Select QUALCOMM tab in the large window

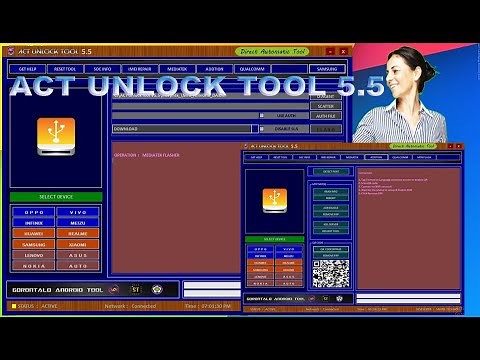click(252, 69)
